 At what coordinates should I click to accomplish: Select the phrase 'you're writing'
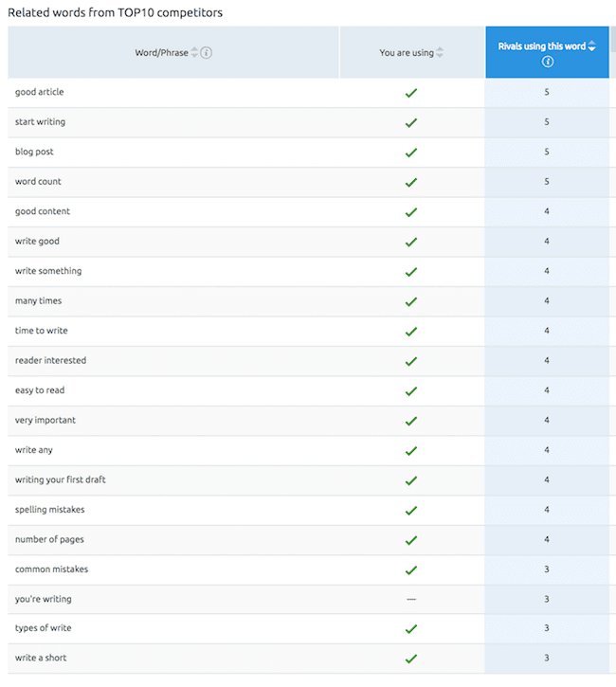click(x=43, y=599)
